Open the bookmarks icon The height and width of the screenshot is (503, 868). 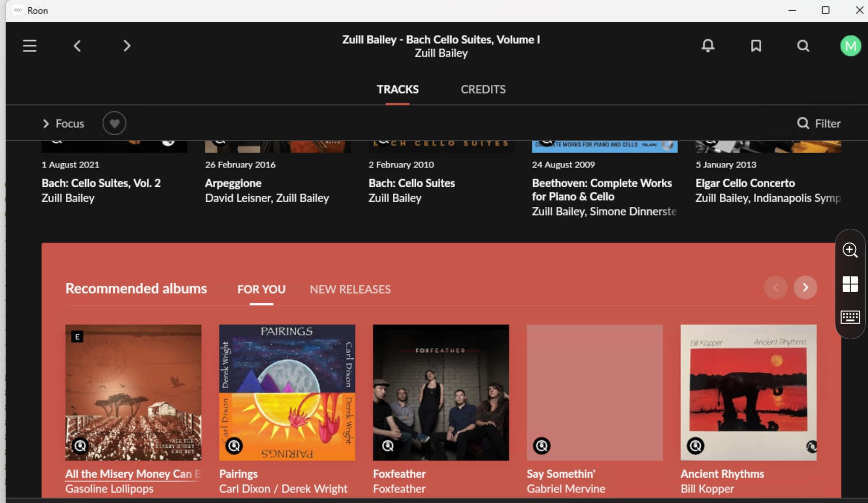click(x=756, y=46)
